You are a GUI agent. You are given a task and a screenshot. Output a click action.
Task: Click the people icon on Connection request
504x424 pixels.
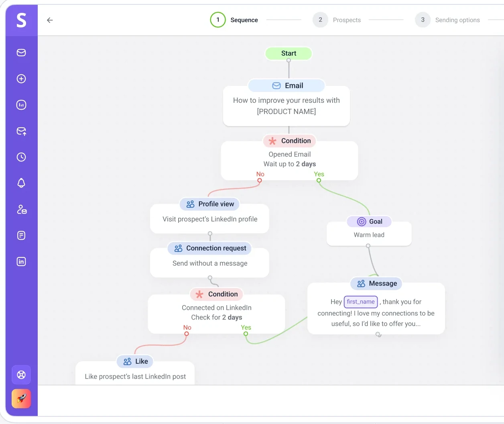(178, 248)
